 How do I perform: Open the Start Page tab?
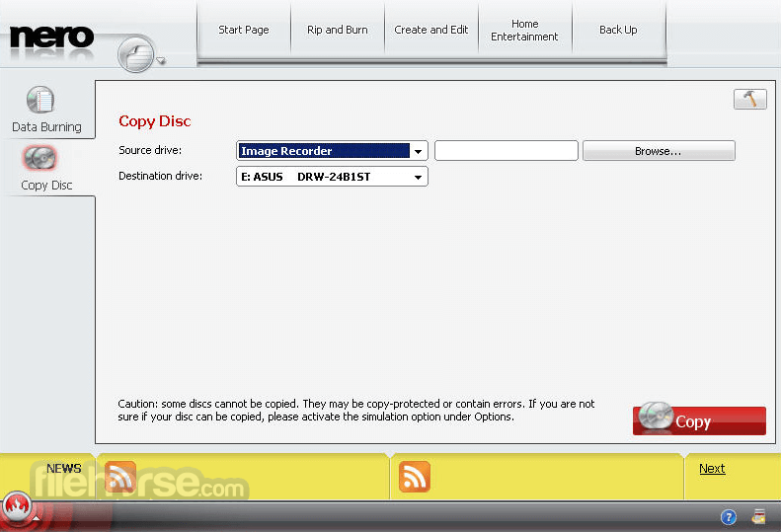(244, 30)
